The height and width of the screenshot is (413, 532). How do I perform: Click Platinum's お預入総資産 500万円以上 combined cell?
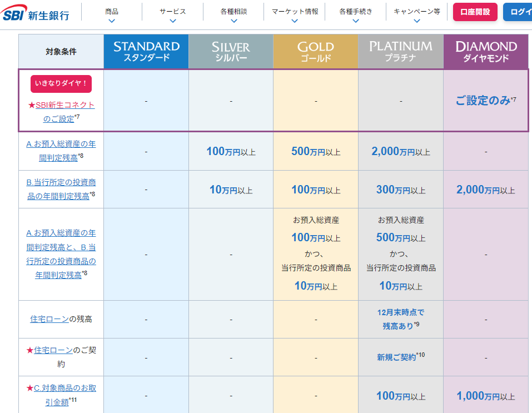(x=401, y=254)
